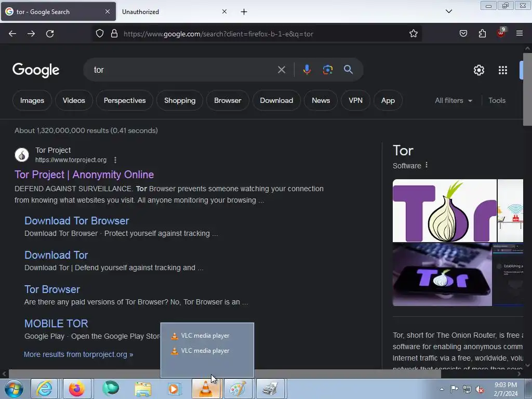532x399 pixels.
Task: Click the vertical page scrollbar thumb
Action: pyautogui.click(x=527, y=89)
